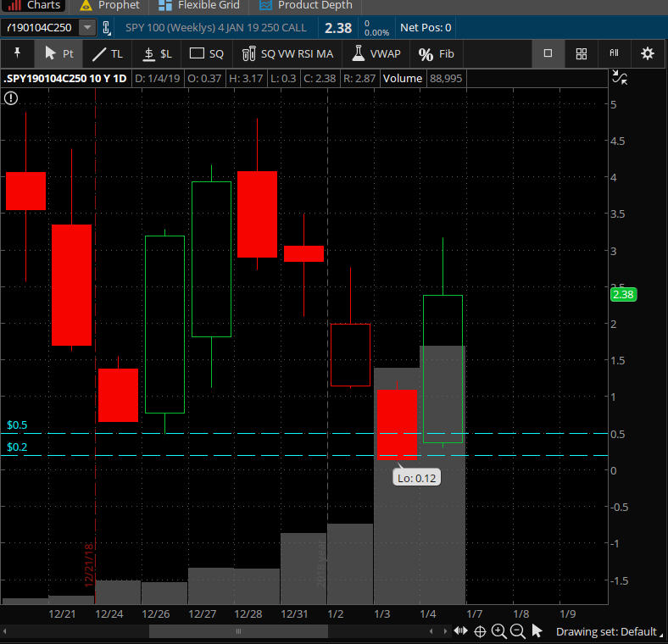Open chart settings gear icon
This screenshot has height=644, width=668.
pyautogui.click(x=648, y=53)
